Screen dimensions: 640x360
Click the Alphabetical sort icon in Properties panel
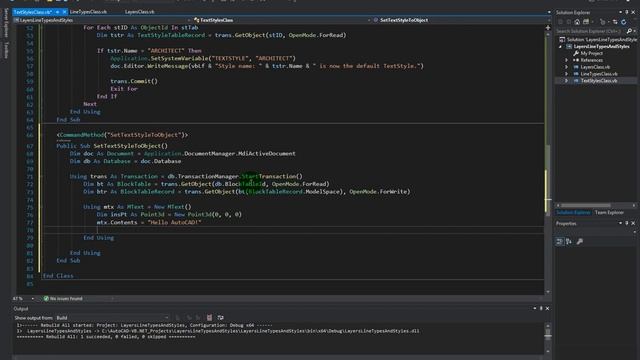tap(569, 242)
